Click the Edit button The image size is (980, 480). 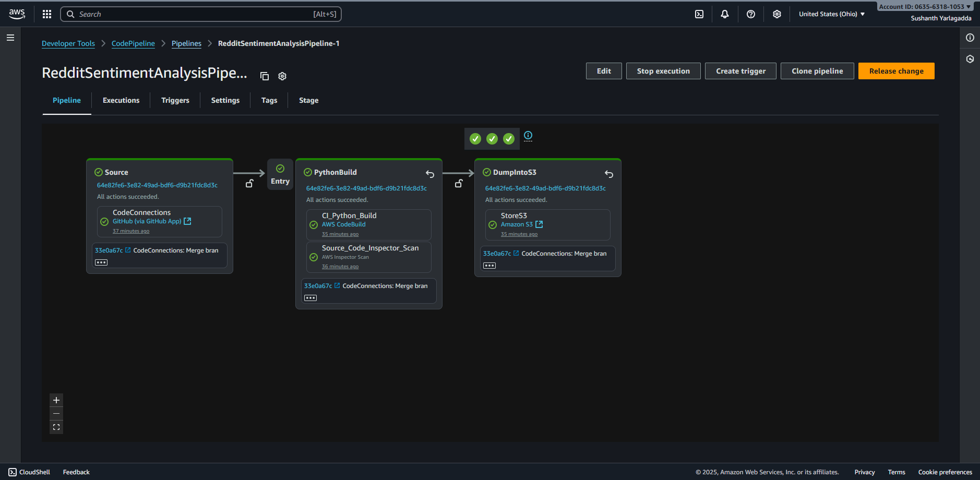click(x=604, y=71)
